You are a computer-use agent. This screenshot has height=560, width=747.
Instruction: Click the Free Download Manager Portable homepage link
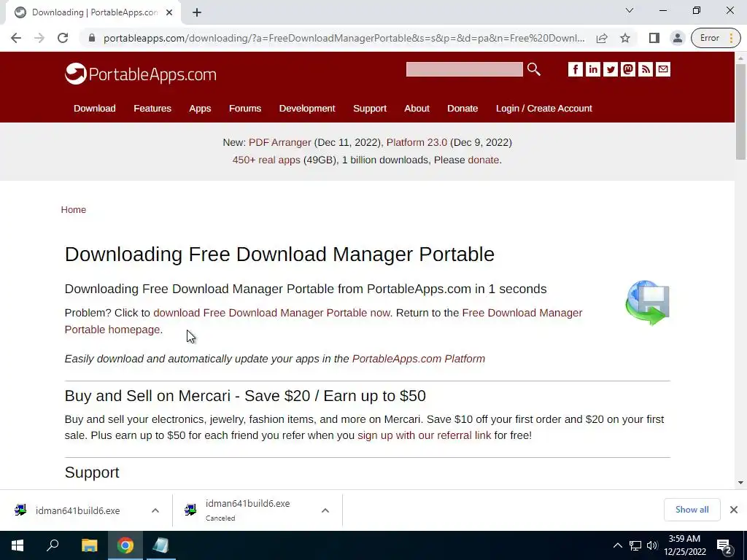(x=323, y=322)
